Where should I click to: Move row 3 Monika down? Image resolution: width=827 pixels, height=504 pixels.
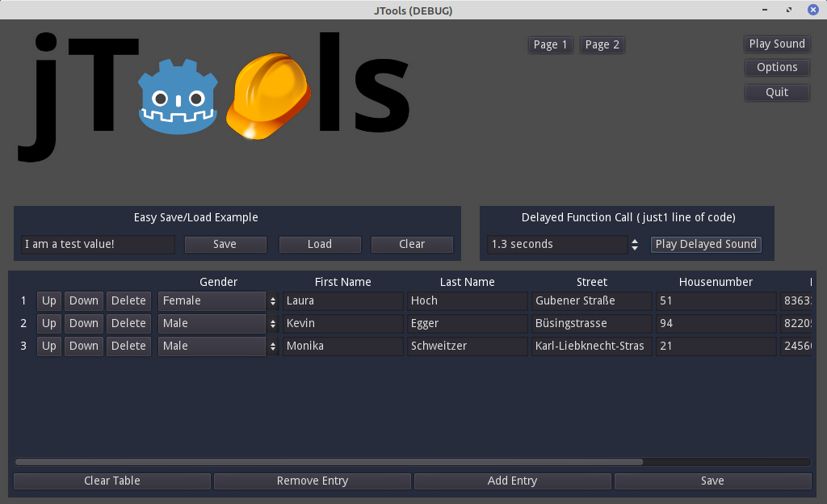tap(84, 346)
